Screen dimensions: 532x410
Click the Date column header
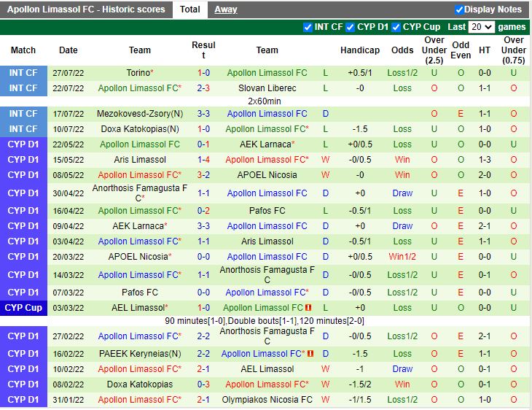point(69,50)
